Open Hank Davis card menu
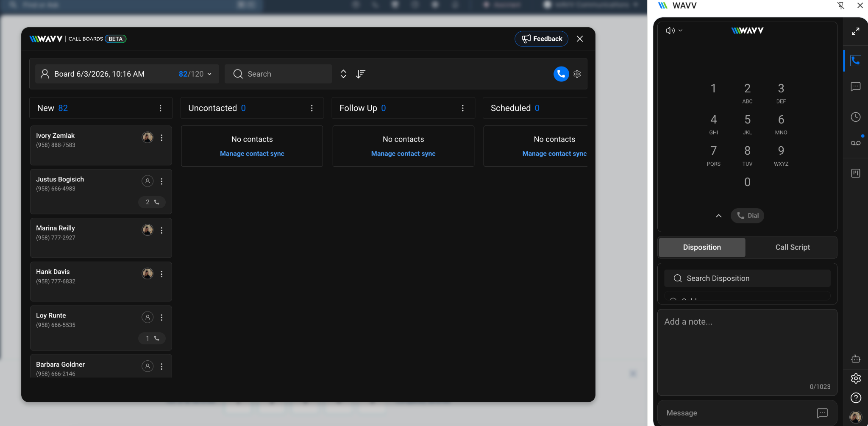The height and width of the screenshot is (426, 868). click(161, 274)
